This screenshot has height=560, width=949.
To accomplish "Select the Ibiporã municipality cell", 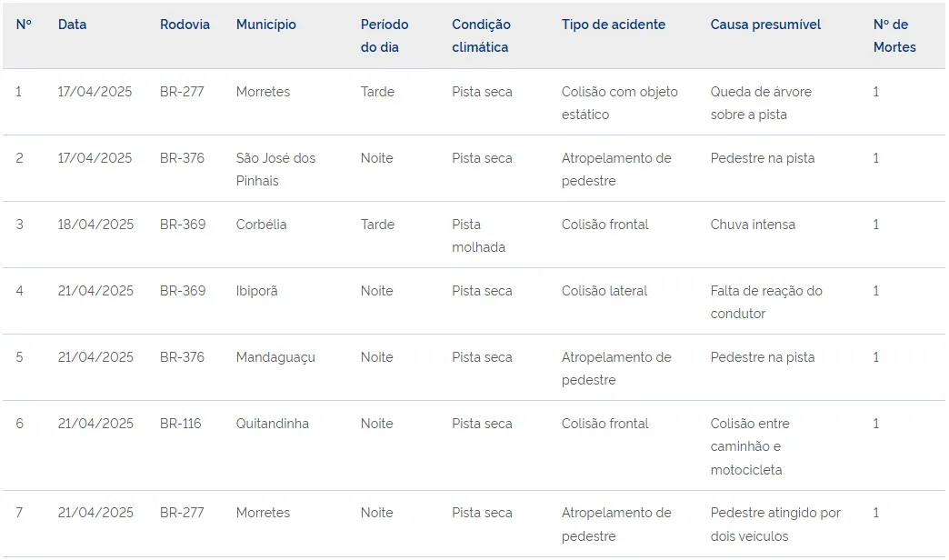I will click(256, 291).
